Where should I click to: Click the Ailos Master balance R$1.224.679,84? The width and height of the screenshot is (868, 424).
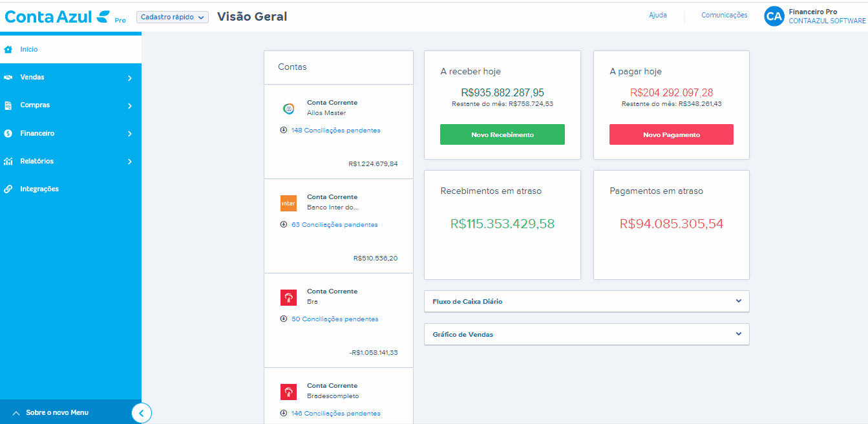coord(373,164)
